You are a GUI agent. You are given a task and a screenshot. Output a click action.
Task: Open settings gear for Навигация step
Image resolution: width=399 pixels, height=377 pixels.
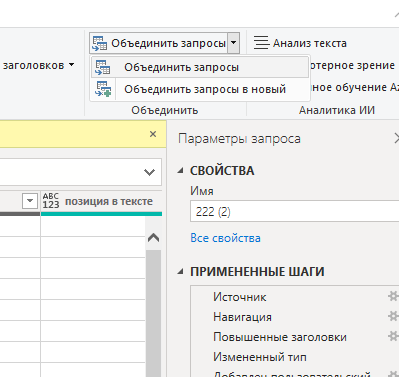[393, 316]
